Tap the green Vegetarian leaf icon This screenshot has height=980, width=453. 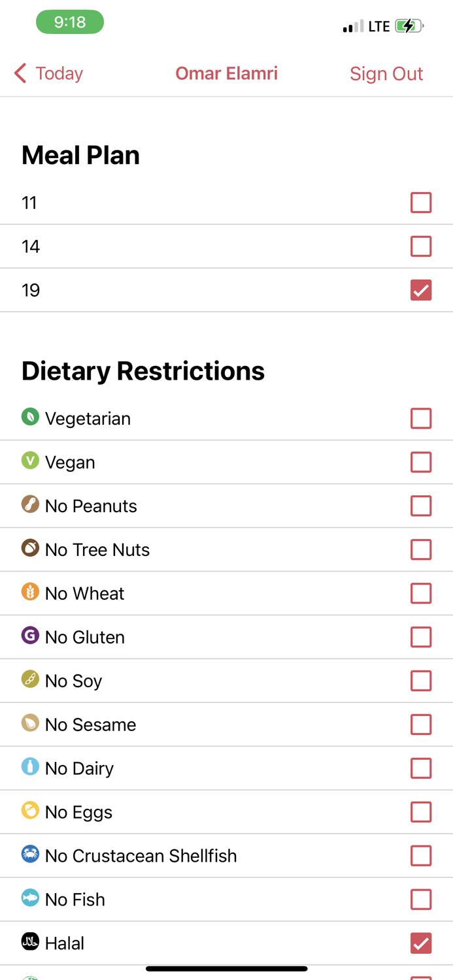coord(30,417)
